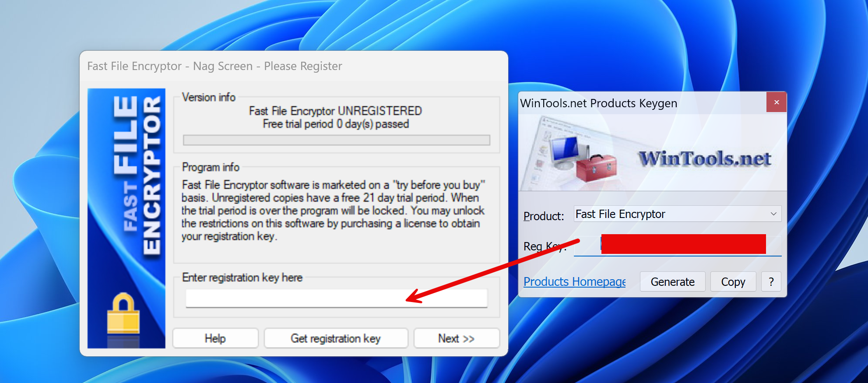Click the WinTools.net banner logo text
868x383 pixels.
coord(704,158)
